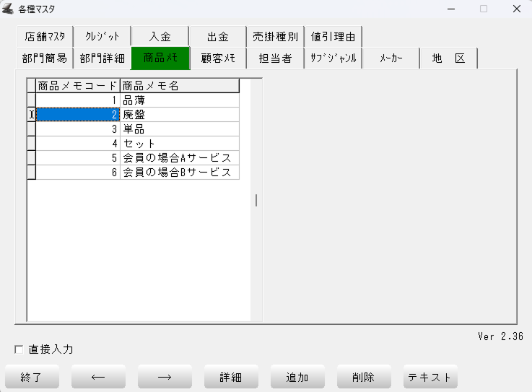Switch to the 店舗マスタ tab
This screenshot has width=532, height=392.
click(x=44, y=36)
